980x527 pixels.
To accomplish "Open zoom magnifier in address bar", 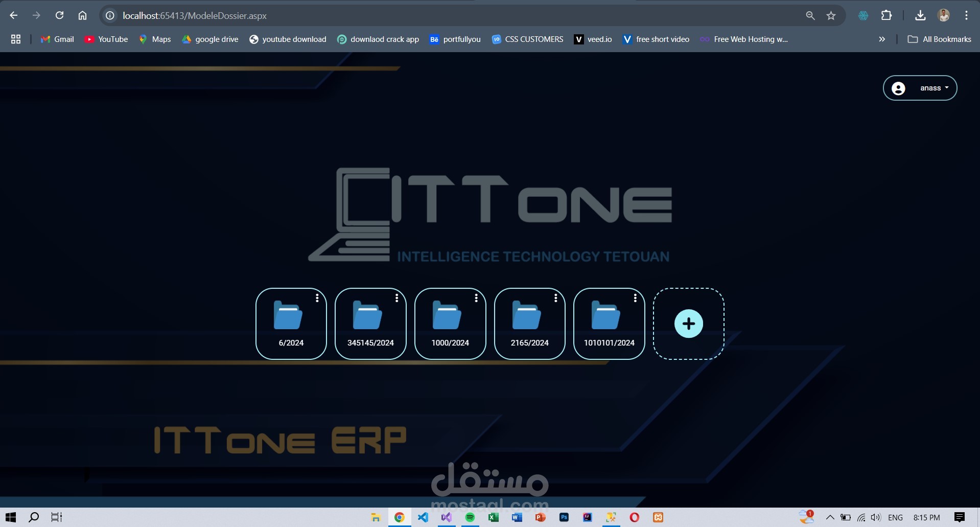I will point(810,15).
